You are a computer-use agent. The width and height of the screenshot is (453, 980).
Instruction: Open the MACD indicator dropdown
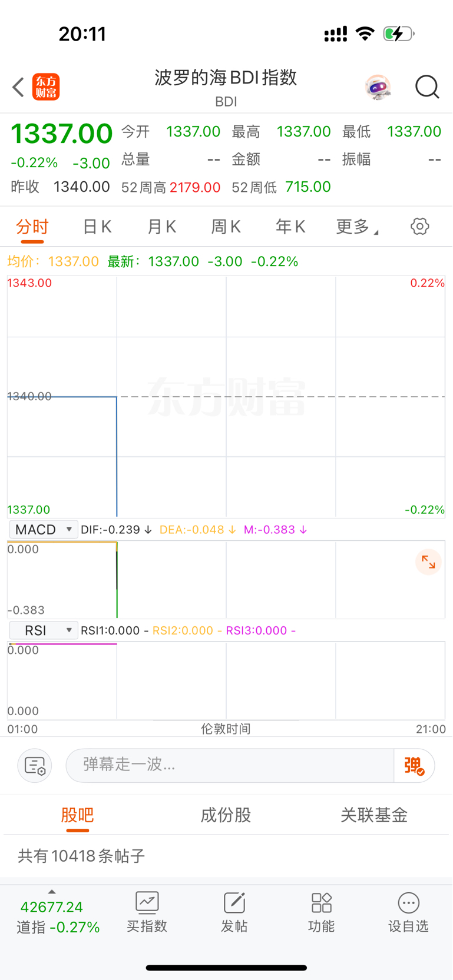point(44,529)
